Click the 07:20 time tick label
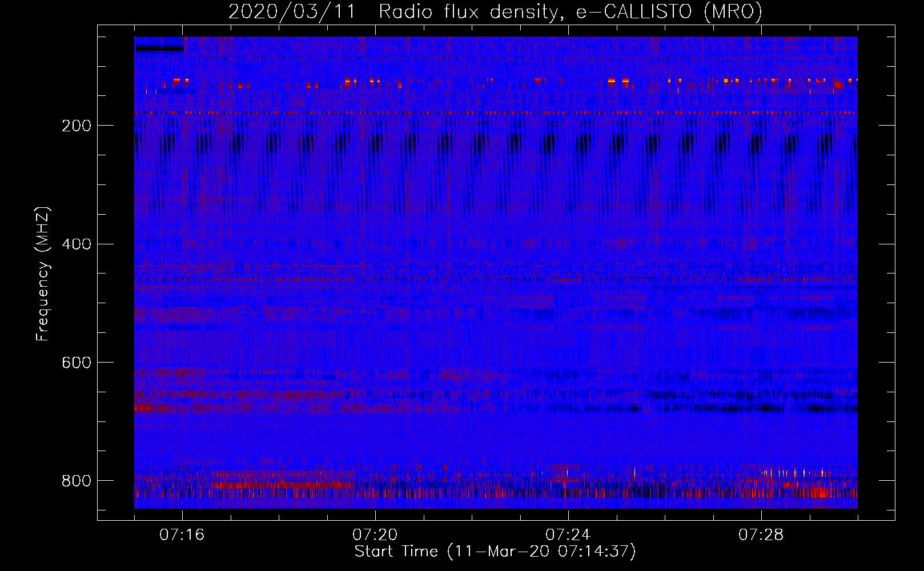 pos(375,535)
